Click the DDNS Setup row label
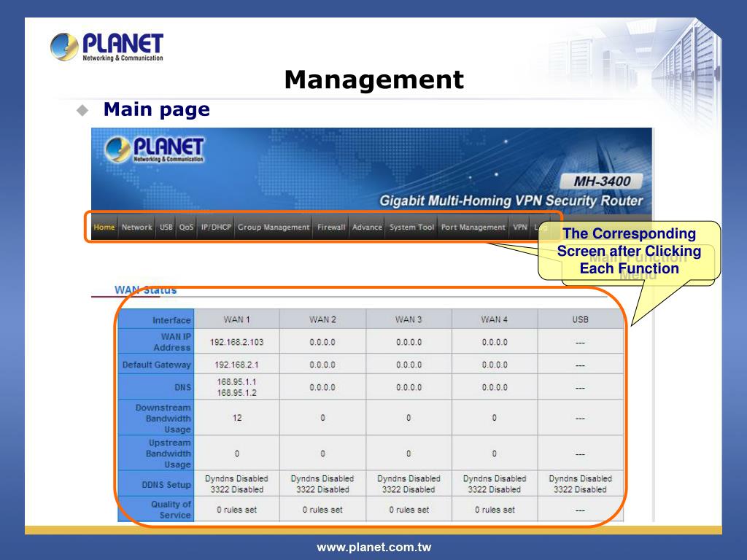 click(x=156, y=484)
